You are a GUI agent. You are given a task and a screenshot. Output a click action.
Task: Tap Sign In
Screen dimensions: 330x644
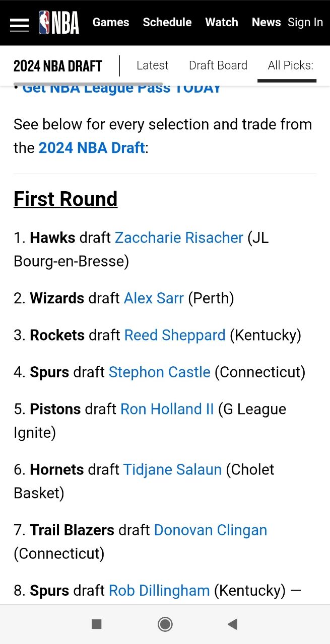click(x=305, y=23)
